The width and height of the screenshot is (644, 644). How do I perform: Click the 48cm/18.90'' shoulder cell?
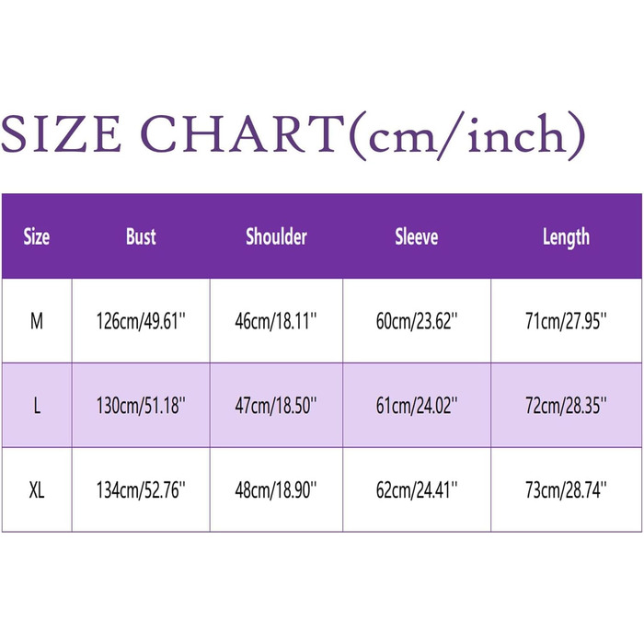tap(276, 490)
